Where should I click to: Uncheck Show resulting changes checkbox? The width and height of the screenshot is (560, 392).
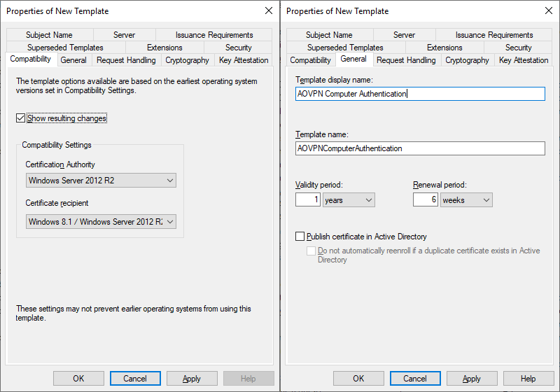tap(21, 118)
